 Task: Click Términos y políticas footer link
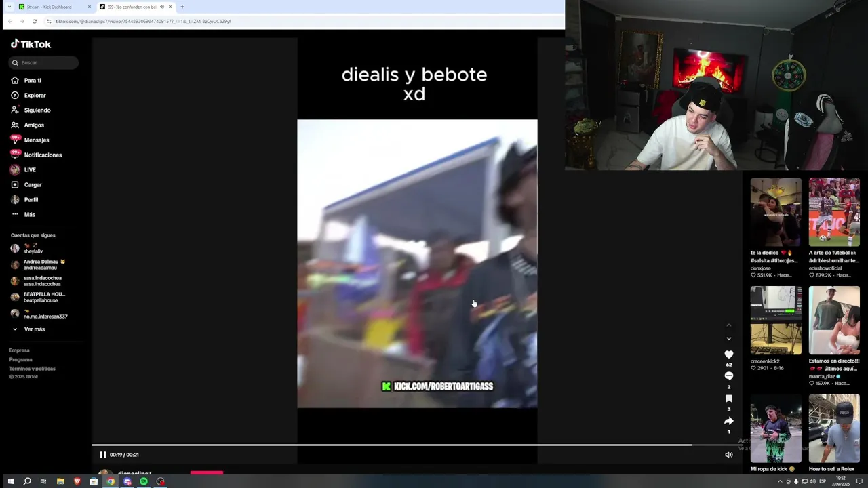click(33, 369)
